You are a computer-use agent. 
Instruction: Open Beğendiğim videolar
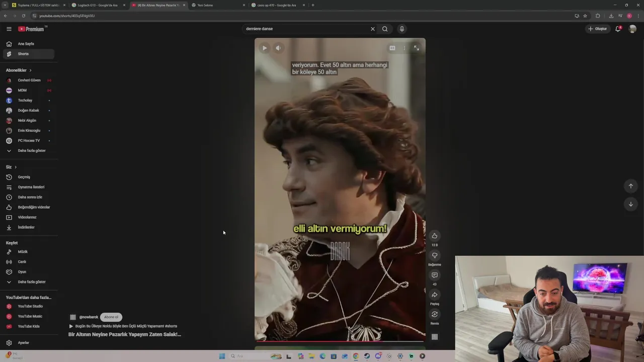tap(29, 207)
